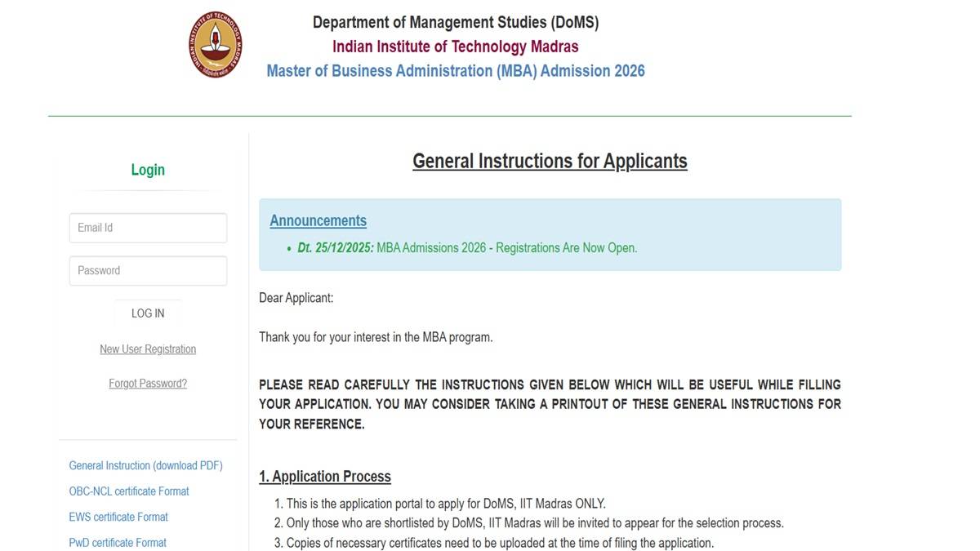This screenshot has width=980, height=551.
Task: Click the Department of Management Studies title
Action: (455, 22)
